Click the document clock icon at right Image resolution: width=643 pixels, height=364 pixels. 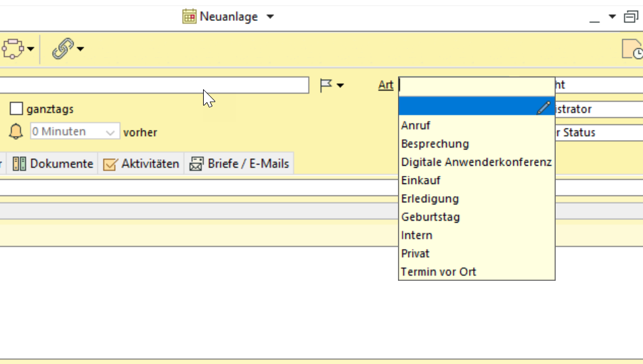[631, 49]
